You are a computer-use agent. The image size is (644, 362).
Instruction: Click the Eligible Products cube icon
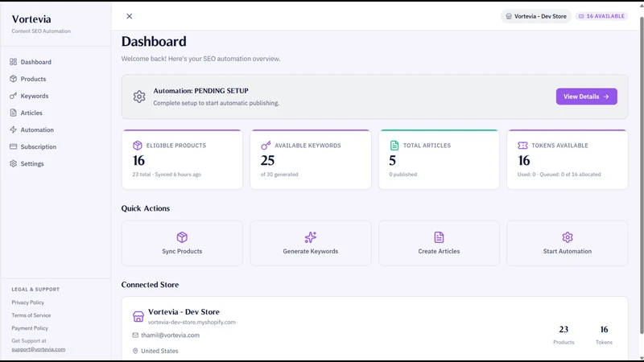137,146
